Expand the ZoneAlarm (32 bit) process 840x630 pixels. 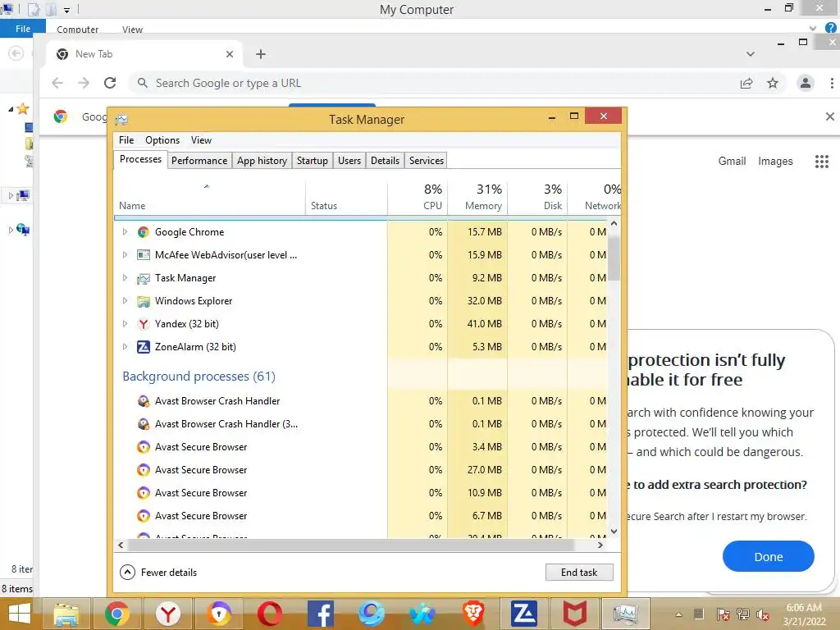(x=125, y=347)
